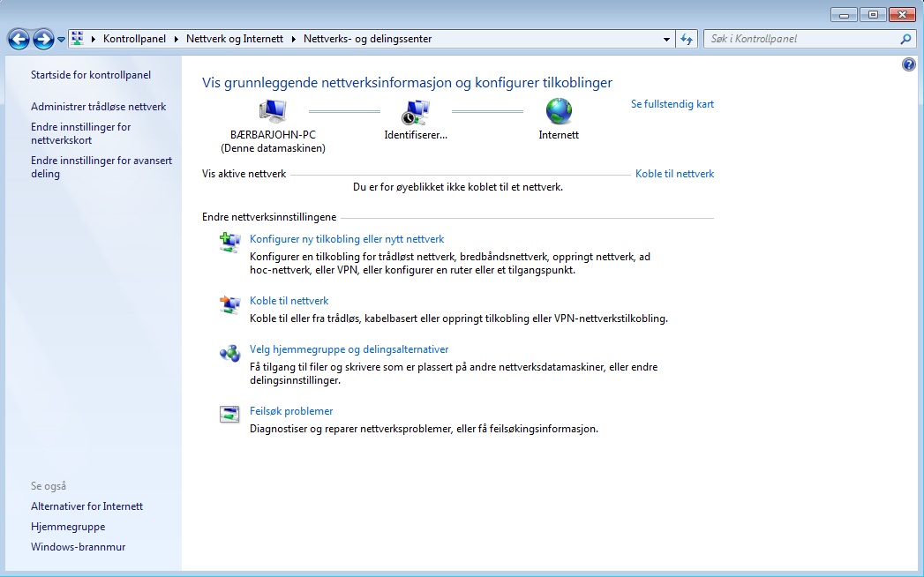Viewport: 924px width, 577px height.
Task: Maximize the Control Panel window
Action: (x=874, y=15)
